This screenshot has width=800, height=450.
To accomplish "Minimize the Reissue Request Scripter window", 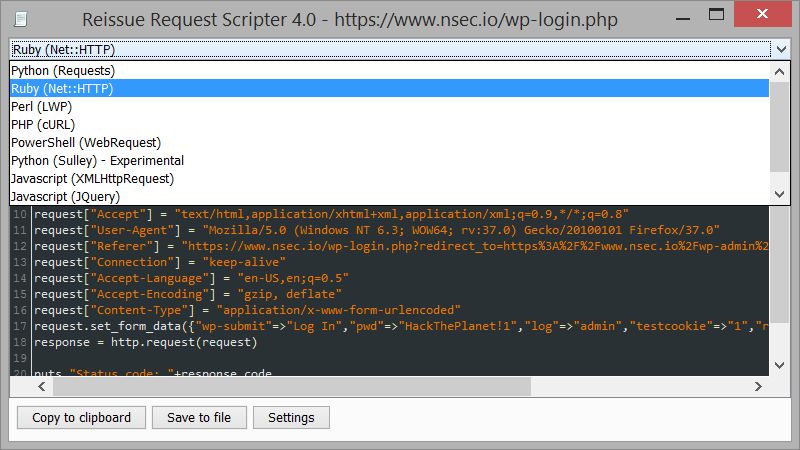I will point(683,19).
